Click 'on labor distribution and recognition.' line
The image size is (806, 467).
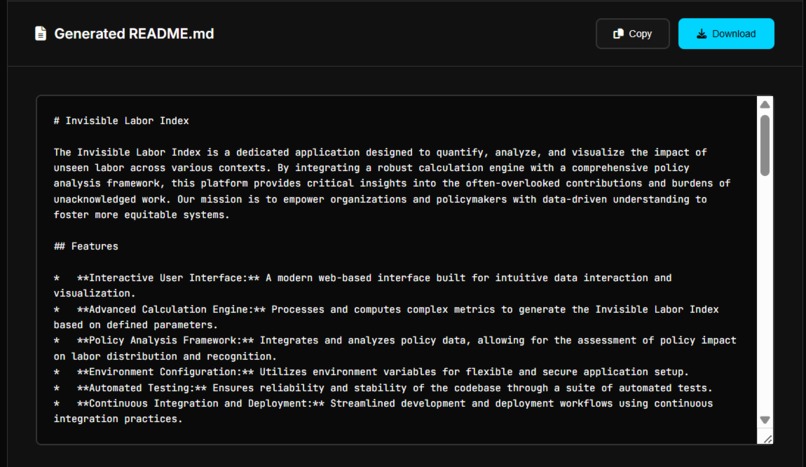(165, 356)
